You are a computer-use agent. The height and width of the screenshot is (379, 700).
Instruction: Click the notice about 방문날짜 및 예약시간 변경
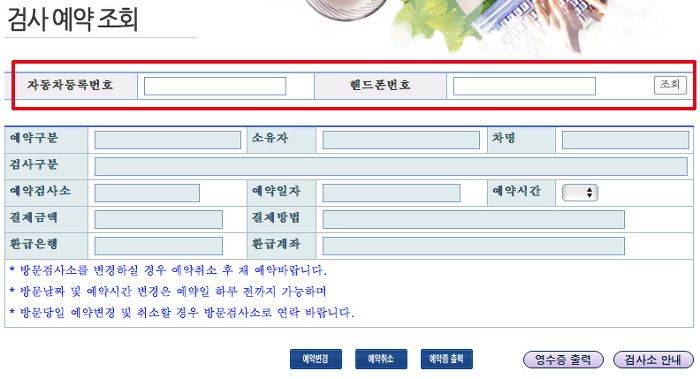(x=168, y=292)
